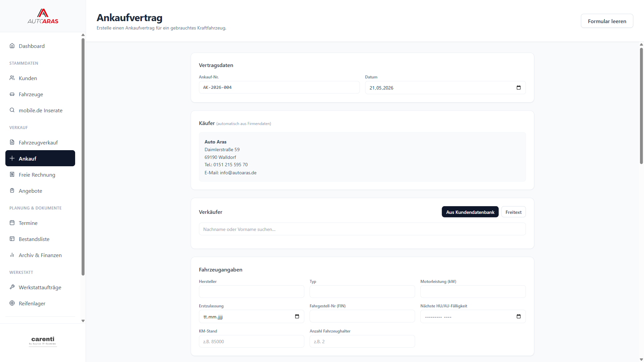Screen dimensions: 644x362
Task: Open the Nächste HU/AU-Fälligkeit calendar picker
Action: pos(519,316)
